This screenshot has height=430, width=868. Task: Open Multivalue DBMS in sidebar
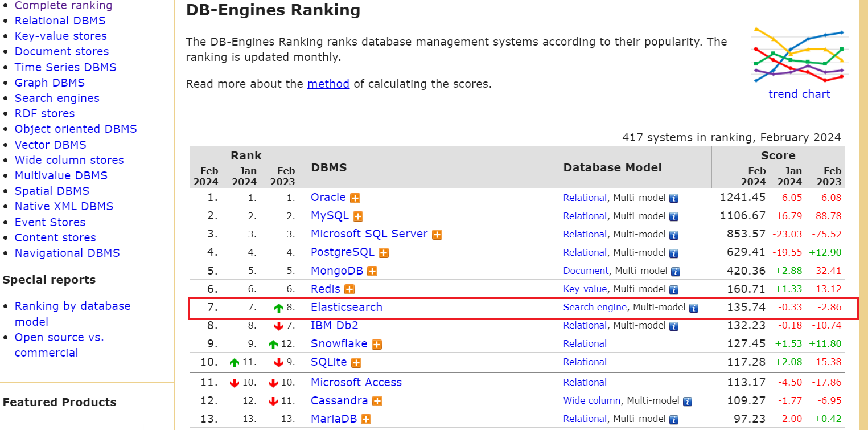click(x=61, y=175)
